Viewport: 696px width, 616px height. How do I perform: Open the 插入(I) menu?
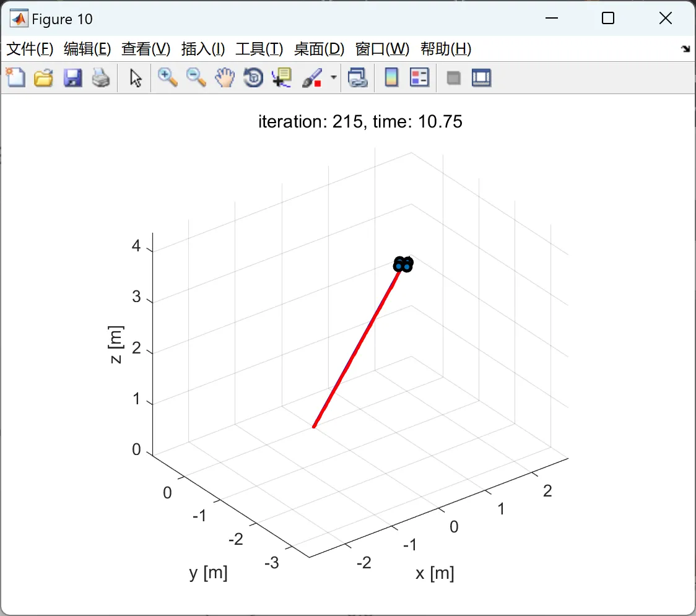click(203, 49)
